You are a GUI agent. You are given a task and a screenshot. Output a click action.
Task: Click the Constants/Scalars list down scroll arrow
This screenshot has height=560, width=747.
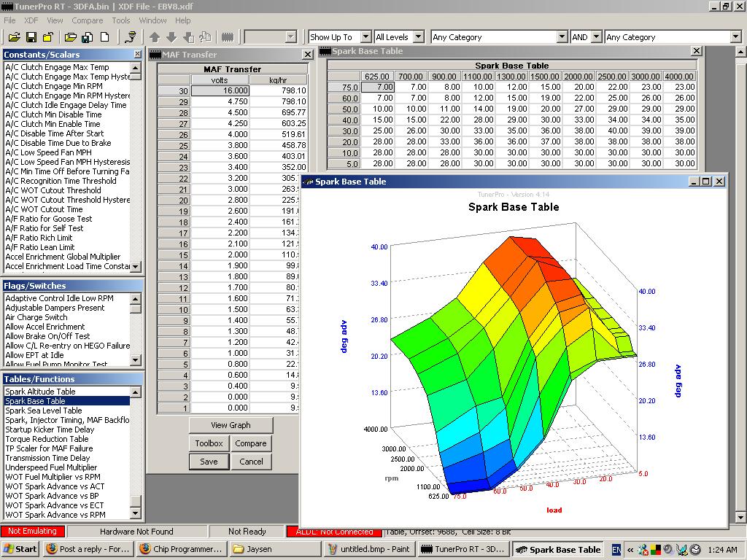[136, 267]
